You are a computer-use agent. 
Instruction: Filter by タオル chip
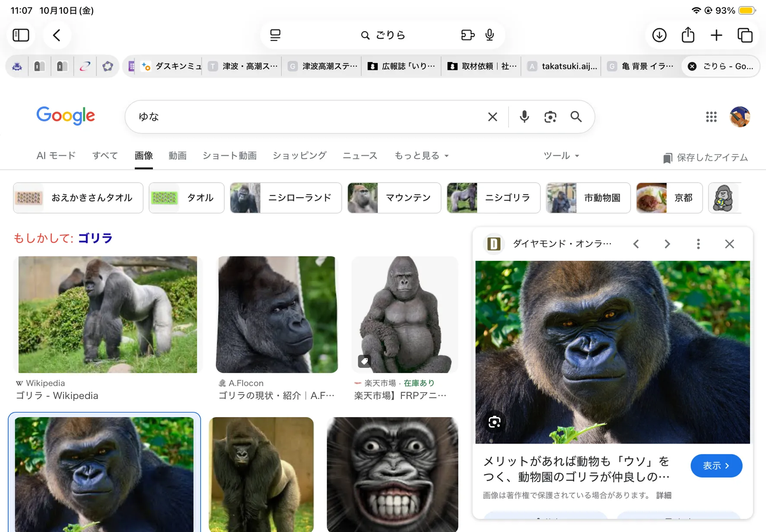point(187,198)
